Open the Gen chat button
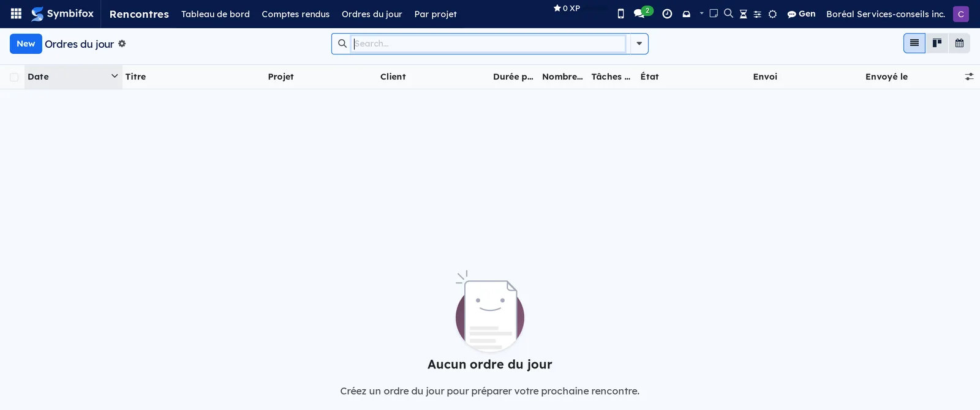Viewport: 980px width, 410px height. [x=801, y=13]
